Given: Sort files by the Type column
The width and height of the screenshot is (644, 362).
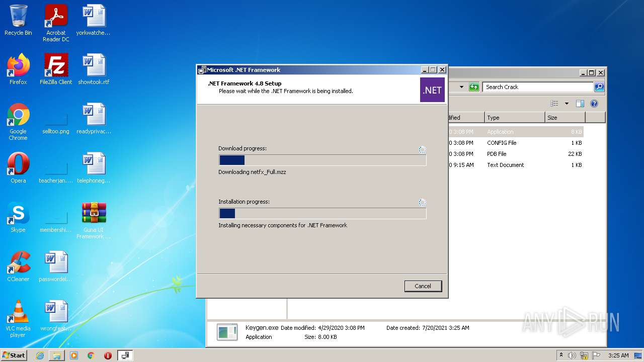Looking at the screenshot, I should pos(515,118).
